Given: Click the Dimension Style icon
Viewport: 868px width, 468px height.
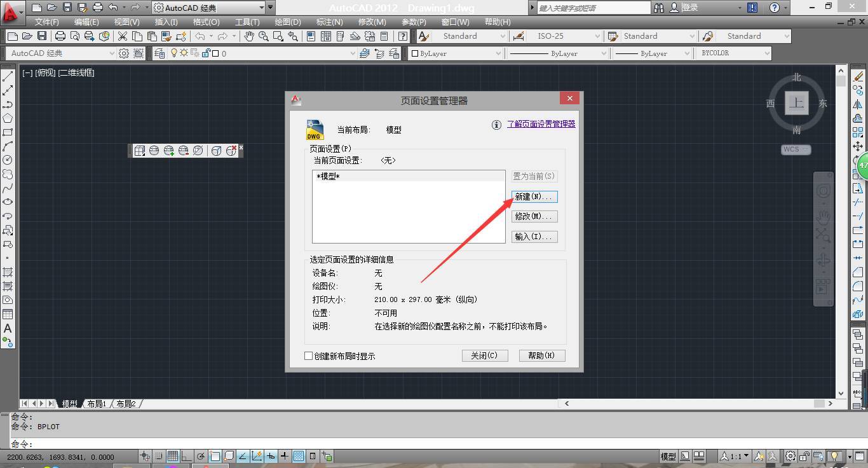Looking at the screenshot, I should click(519, 36).
